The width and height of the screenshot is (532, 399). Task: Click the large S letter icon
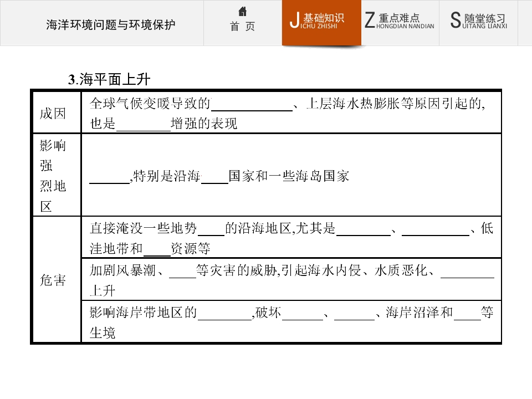pos(456,20)
